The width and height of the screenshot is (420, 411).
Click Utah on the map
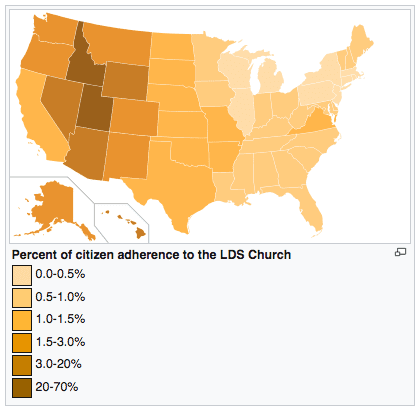tap(95, 110)
